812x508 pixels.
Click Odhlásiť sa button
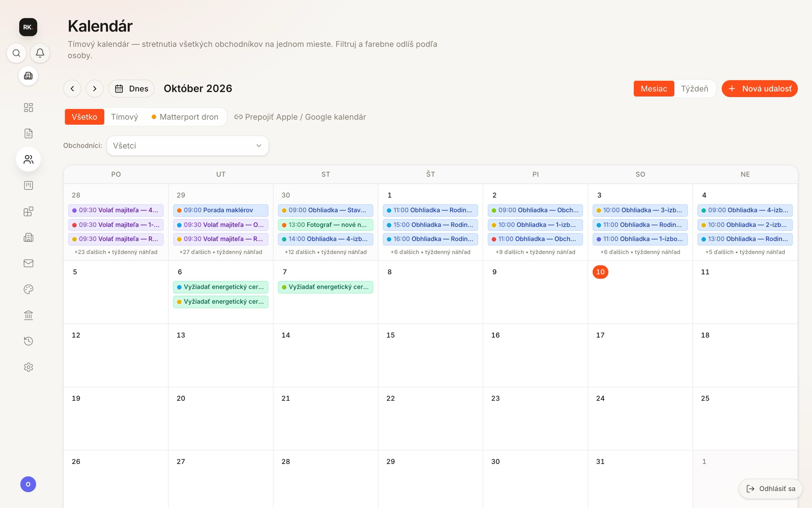pyautogui.click(x=770, y=489)
